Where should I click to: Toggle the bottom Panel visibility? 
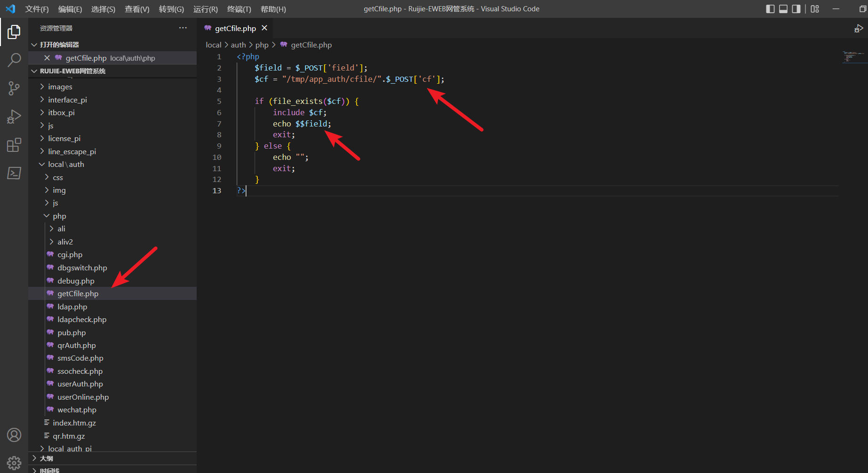pyautogui.click(x=783, y=8)
